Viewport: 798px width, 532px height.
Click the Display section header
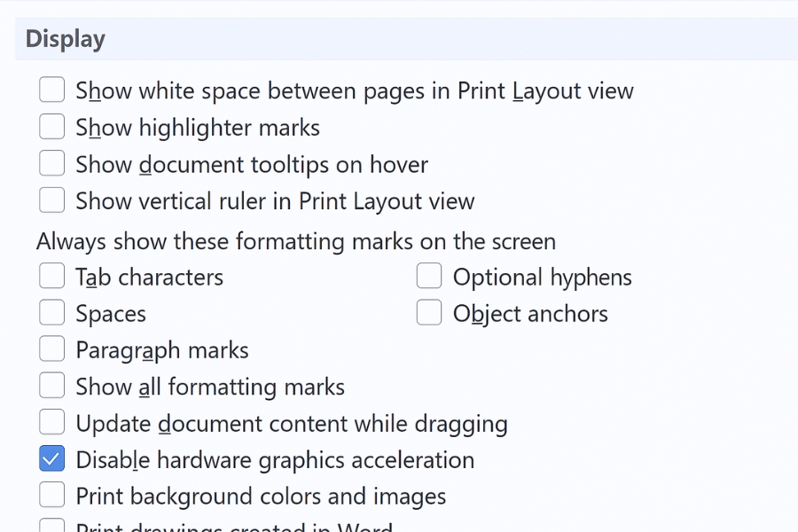(66, 39)
